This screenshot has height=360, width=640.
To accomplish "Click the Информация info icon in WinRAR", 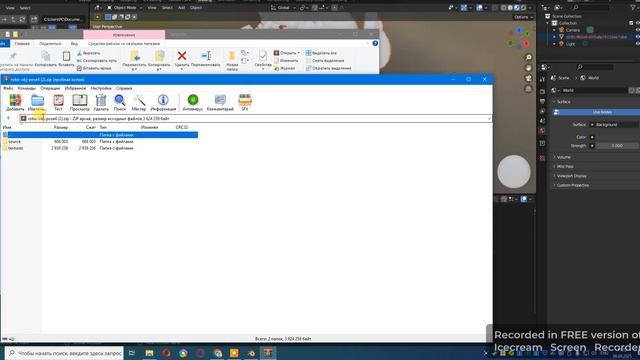I will [163, 100].
